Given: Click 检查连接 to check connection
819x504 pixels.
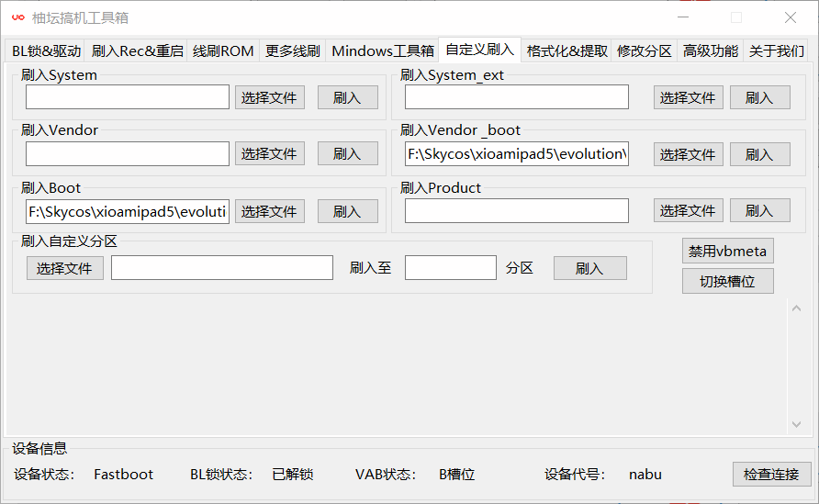Looking at the screenshot, I should point(771,475).
